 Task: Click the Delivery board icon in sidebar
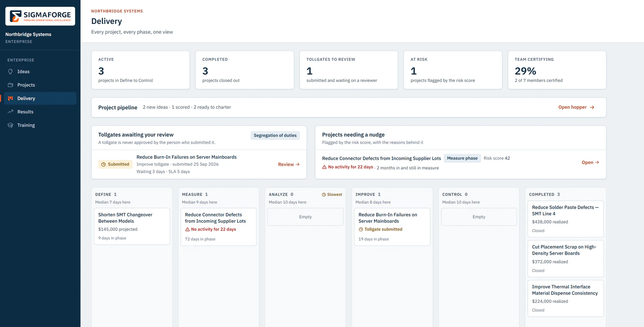(10, 98)
